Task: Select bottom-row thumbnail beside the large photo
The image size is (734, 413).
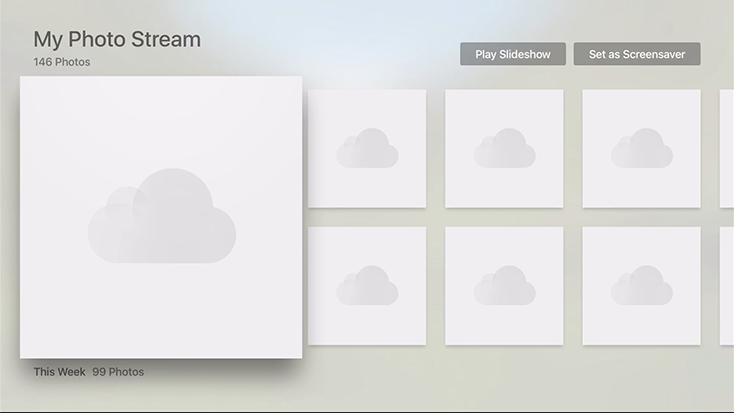Action: (367, 286)
